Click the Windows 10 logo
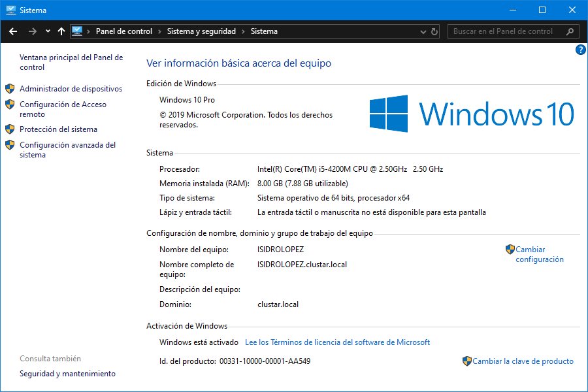Screen dimensions: 588x392 (471, 114)
